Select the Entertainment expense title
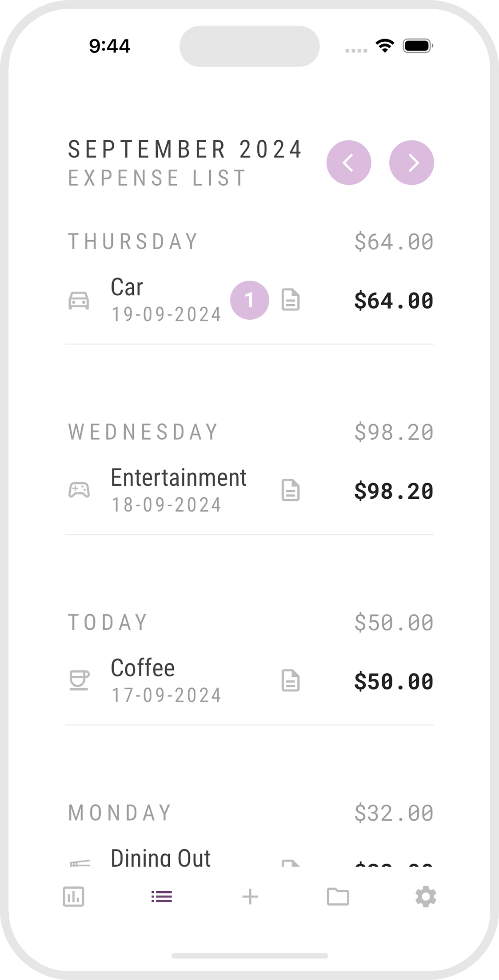 click(179, 478)
